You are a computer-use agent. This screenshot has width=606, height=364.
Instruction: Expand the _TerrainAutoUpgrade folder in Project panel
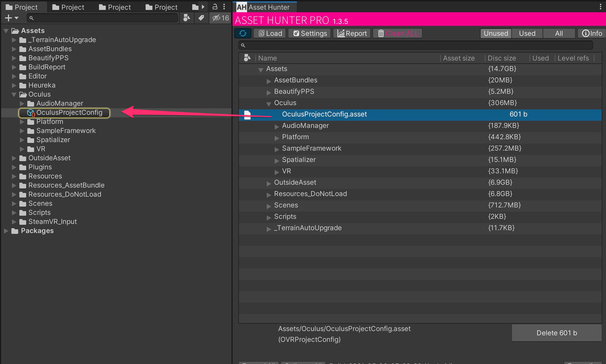(x=14, y=40)
